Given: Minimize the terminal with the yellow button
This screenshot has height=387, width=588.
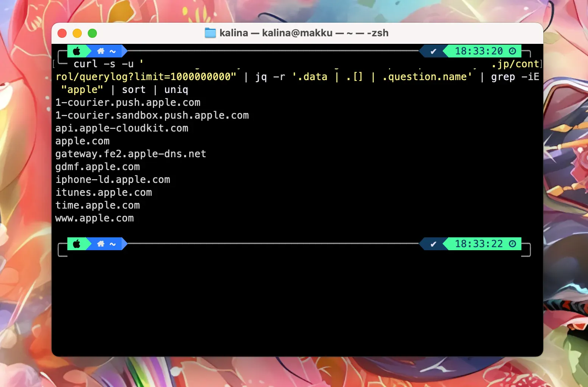Looking at the screenshot, I should point(77,33).
